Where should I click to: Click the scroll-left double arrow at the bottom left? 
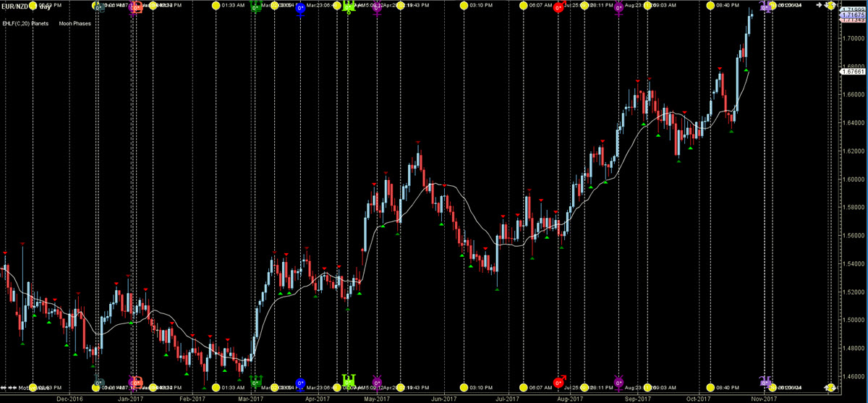point(5,387)
